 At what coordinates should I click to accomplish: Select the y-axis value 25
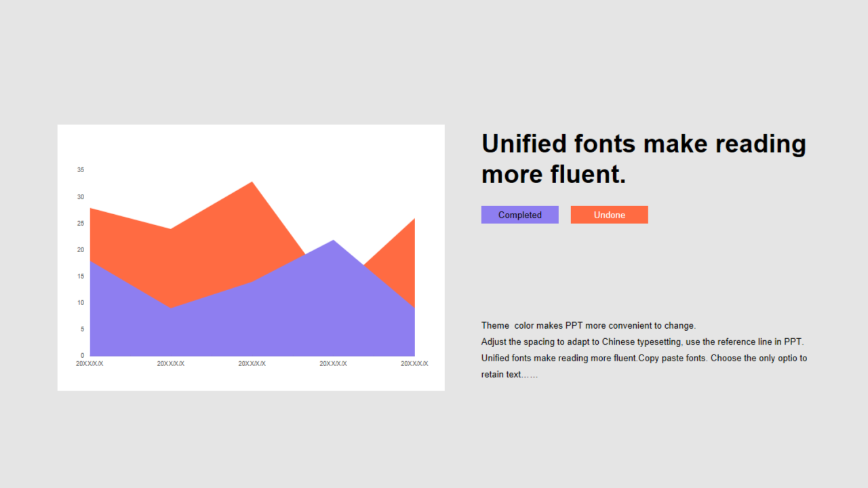pos(81,224)
